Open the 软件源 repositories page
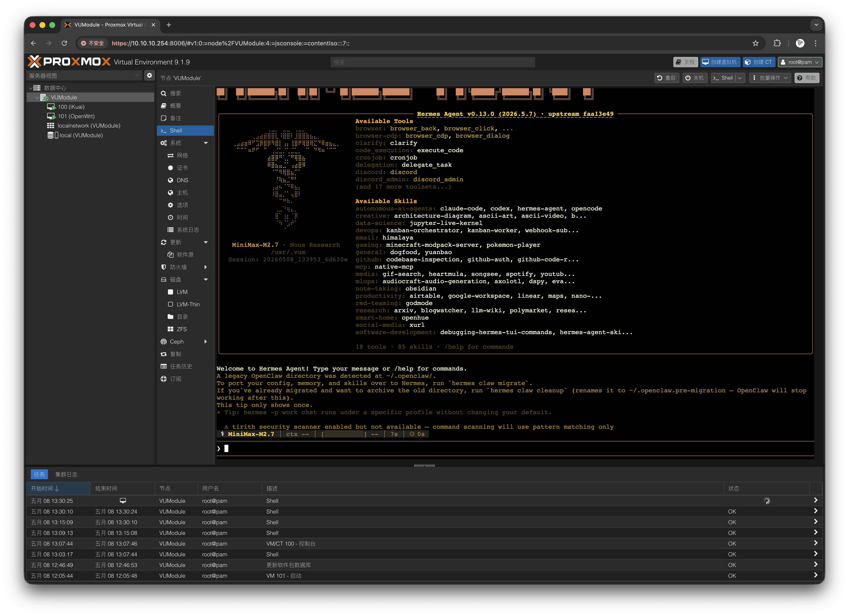The width and height of the screenshot is (849, 616). click(x=185, y=255)
